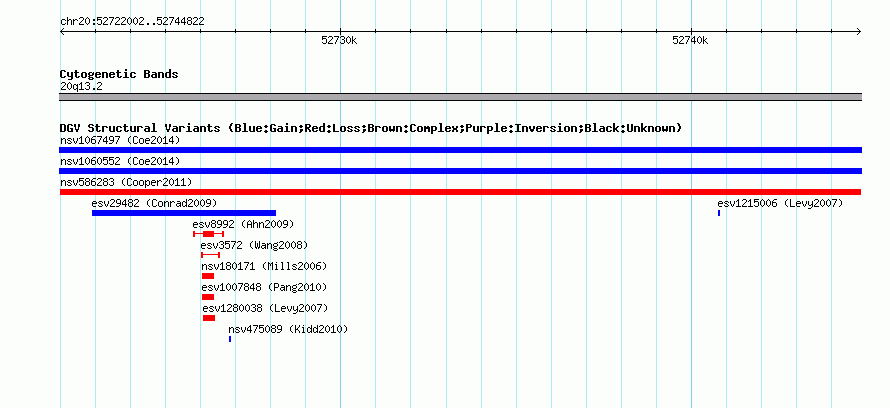Open the esv29482 (Conrad2009) label
This screenshot has width=890, height=408.
point(154,203)
